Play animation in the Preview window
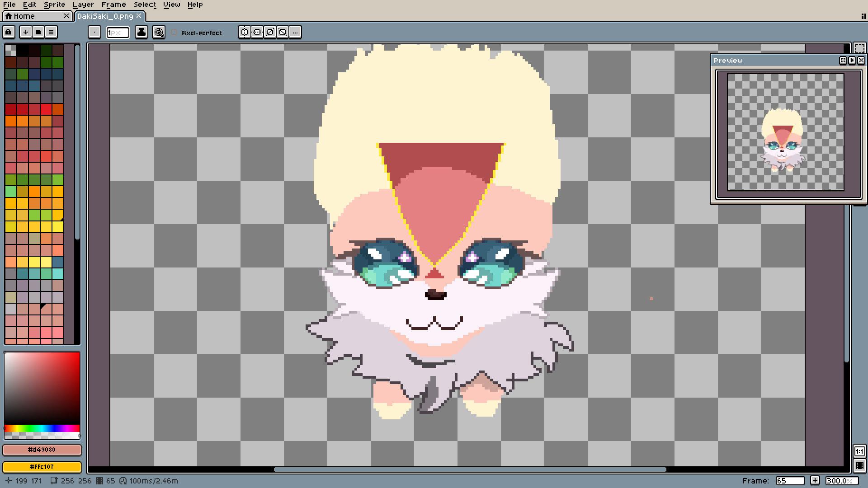 [852, 60]
